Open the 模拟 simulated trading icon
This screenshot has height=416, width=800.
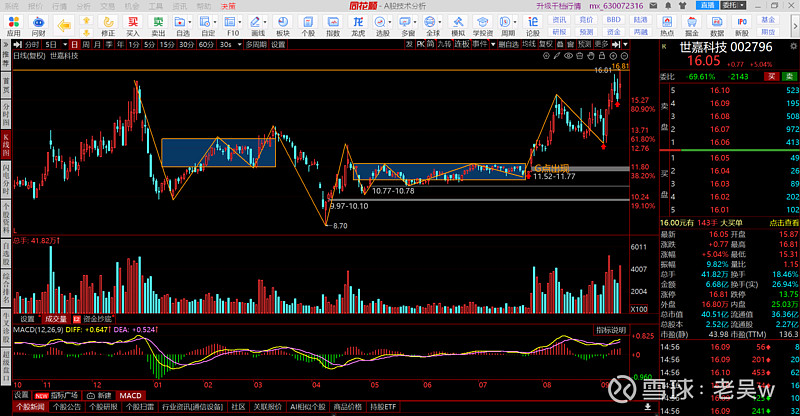[458, 26]
